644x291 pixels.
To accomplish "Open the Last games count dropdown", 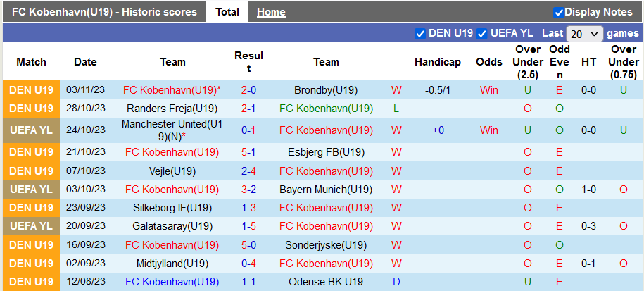I will (x=584, y=34).
